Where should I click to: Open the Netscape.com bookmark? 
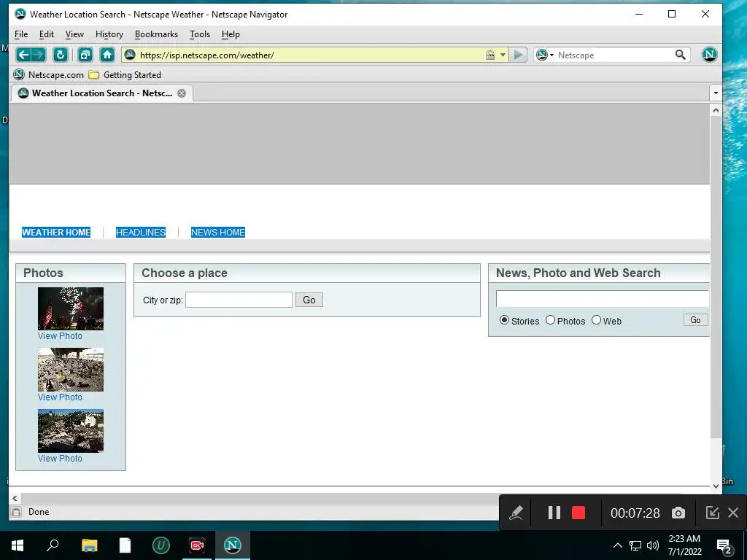[x=49, y=75]
